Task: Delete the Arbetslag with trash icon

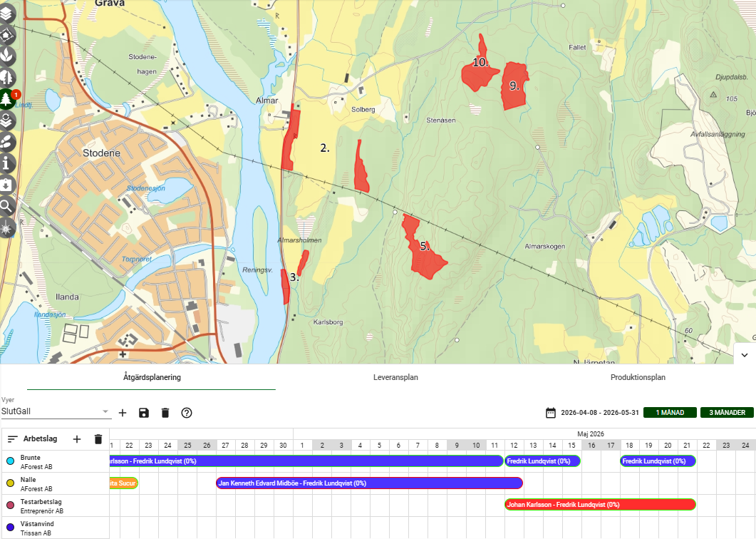Action: (x=98, y=439)
